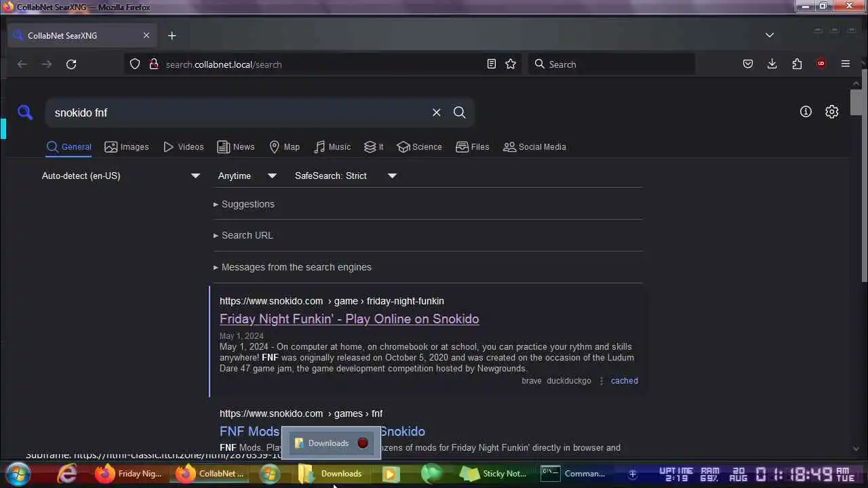
Task: Toggle Reader View in the address bar
Action: [x=492, y=64]
